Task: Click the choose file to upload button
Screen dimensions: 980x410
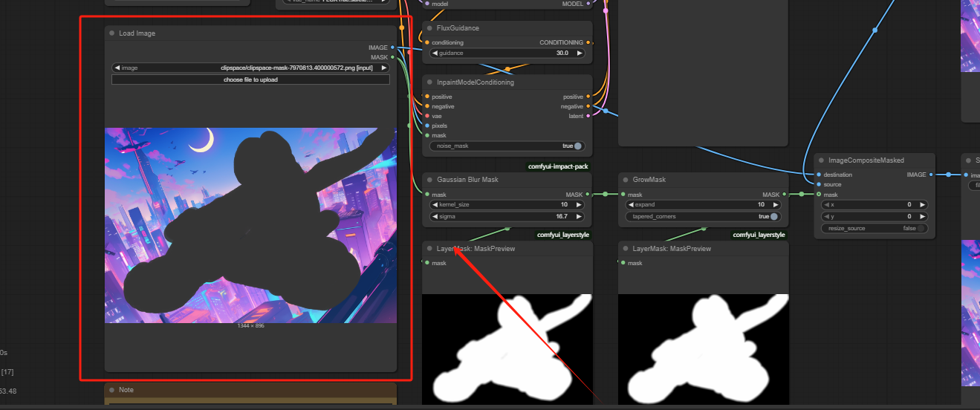Action: pyautogui.click(x=250, y=79)
